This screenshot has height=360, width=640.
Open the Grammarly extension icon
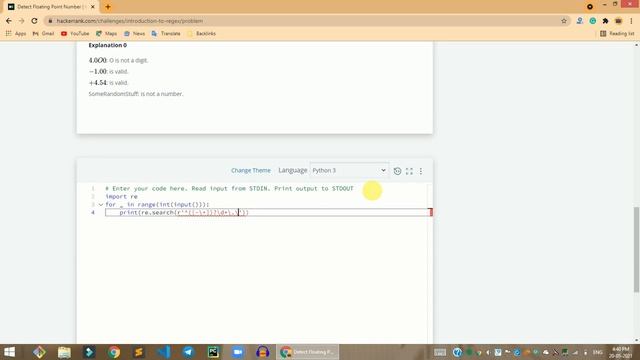click(x=593, y=21)
